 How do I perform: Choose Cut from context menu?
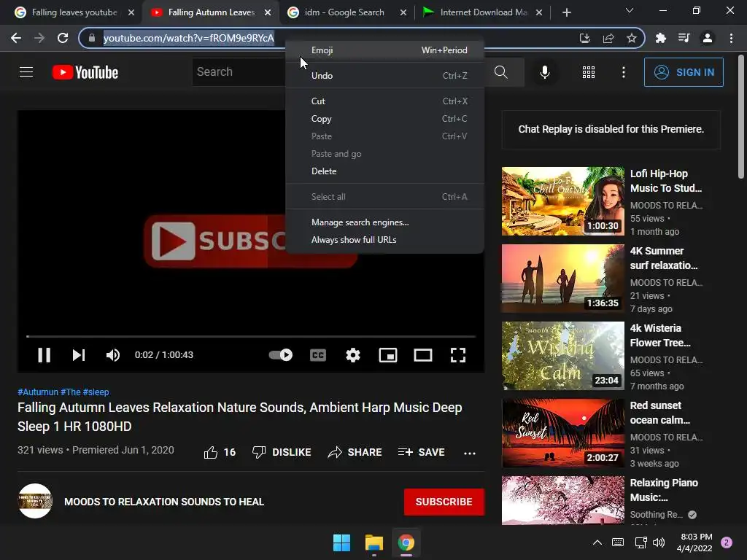point(385,101)
